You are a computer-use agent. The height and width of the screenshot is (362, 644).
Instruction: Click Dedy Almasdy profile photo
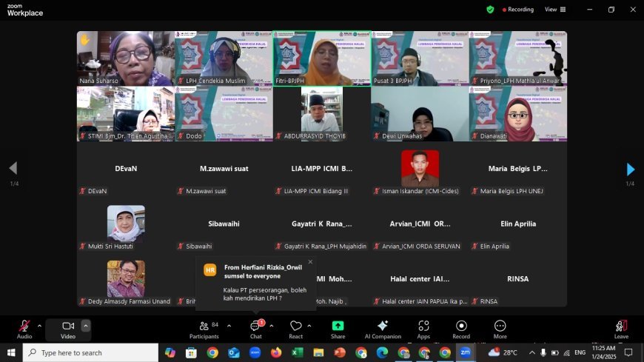126,278
